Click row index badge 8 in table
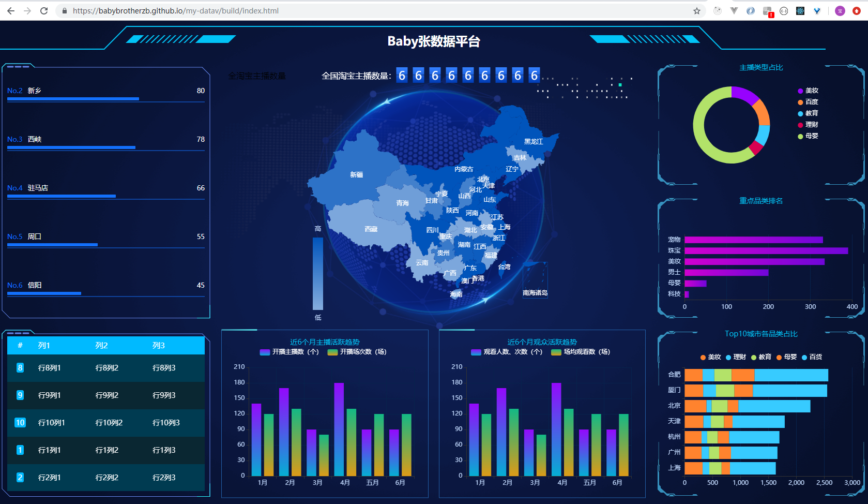This screenshot has width=868, height=504. (20, 368)
